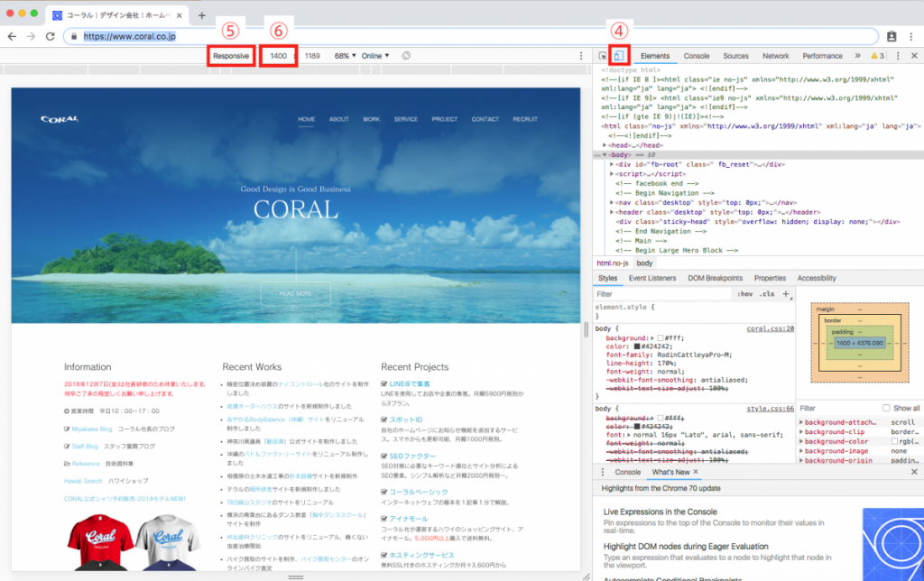Click the background-color rgb swatch
924x581 pixels.
[894, 441]
